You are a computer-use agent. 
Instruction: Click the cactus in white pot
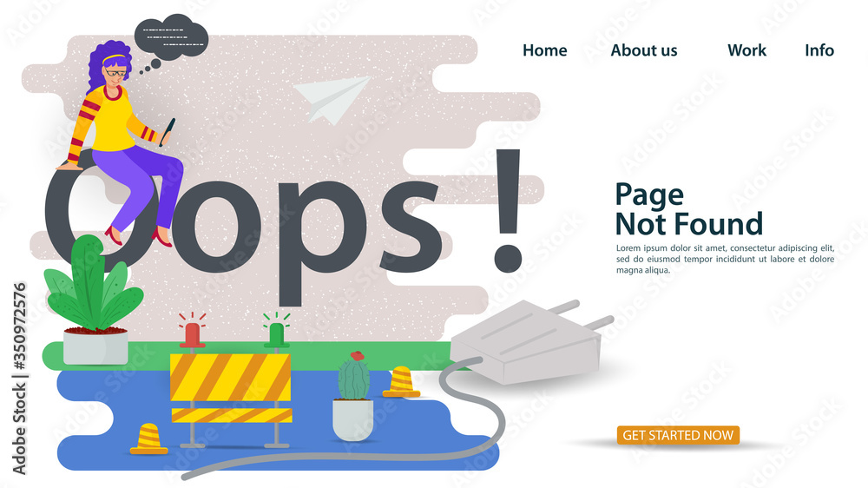pyautogui.click(x=353, y=396)
